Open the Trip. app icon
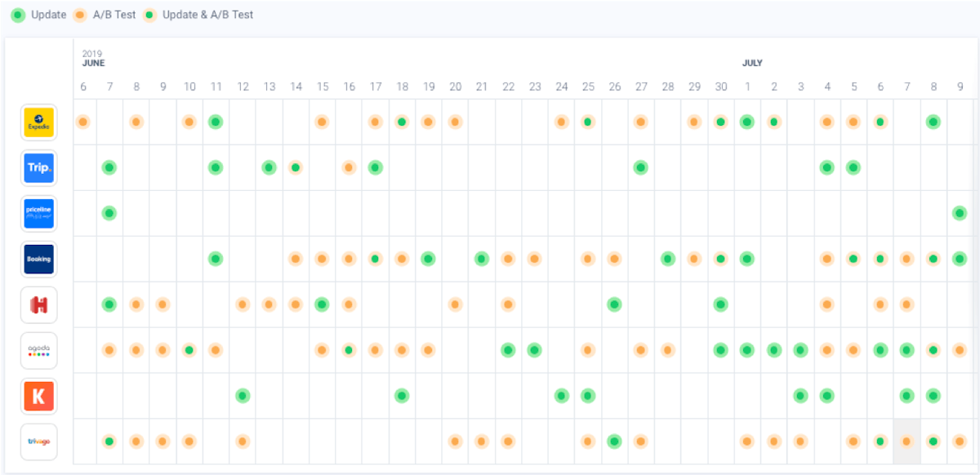The image size is (980, 475). coord(38,168)
